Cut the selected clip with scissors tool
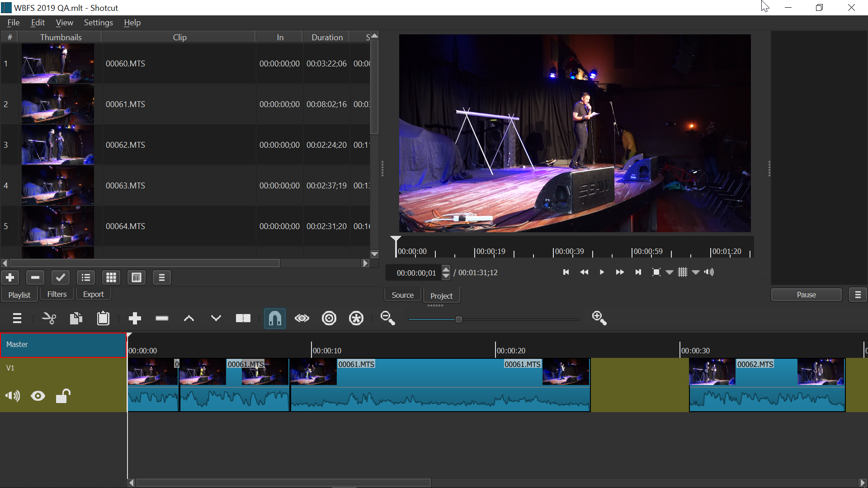The height and width of the screenshot is (488, 868). tap(48, 318)
